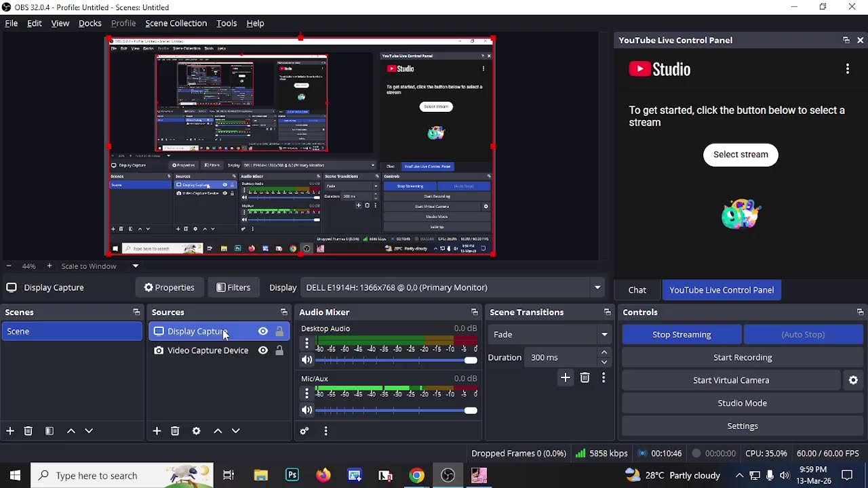
Task: Open the File menu
Action: coord(12,23)
